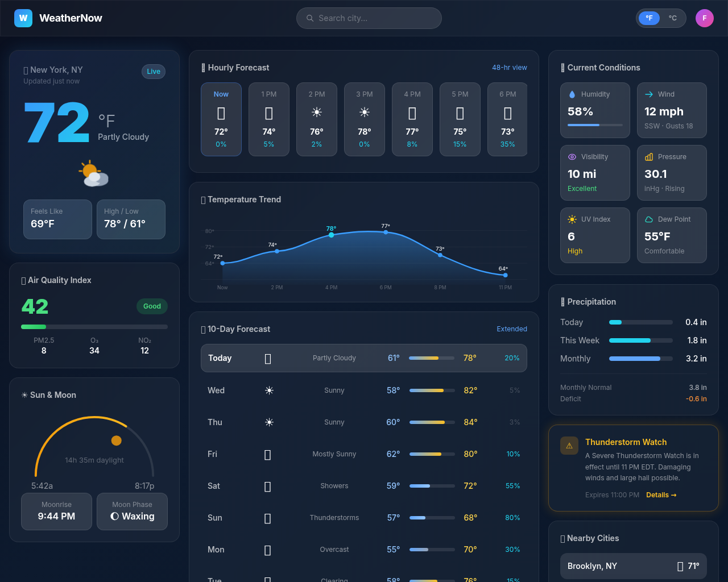Click the Air Quality progress bar
The height and width of the screenshot is (582, 728).
coord(94,327)
